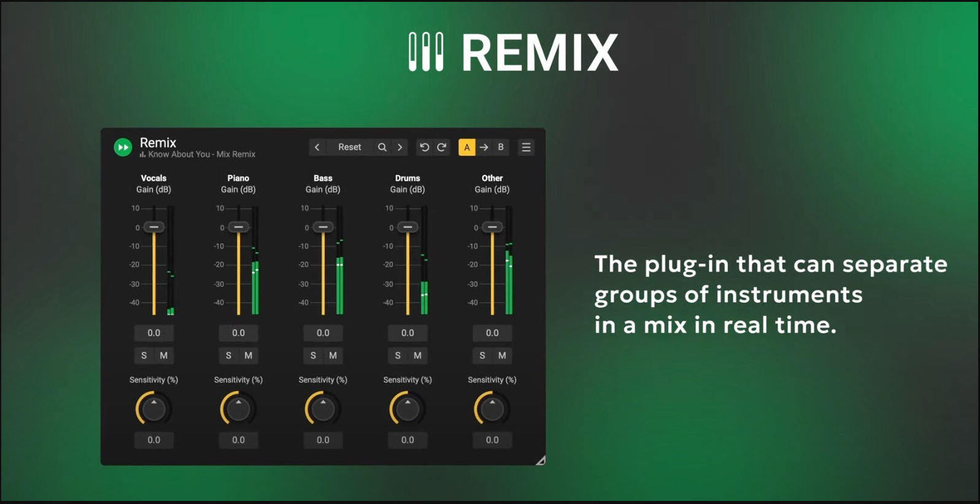Mute the Piano channel
This screenshot has width=980, height=504.
[249, 356]
